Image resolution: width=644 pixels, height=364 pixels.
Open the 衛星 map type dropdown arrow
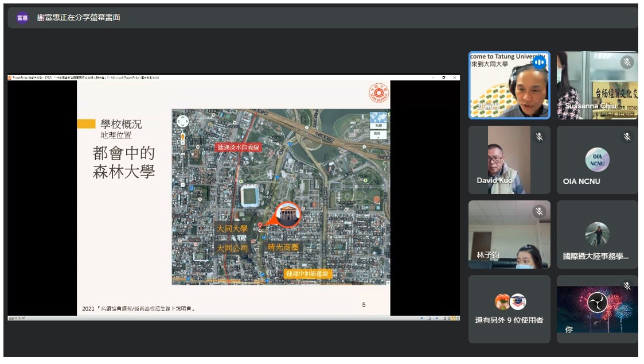click(378, 138)
